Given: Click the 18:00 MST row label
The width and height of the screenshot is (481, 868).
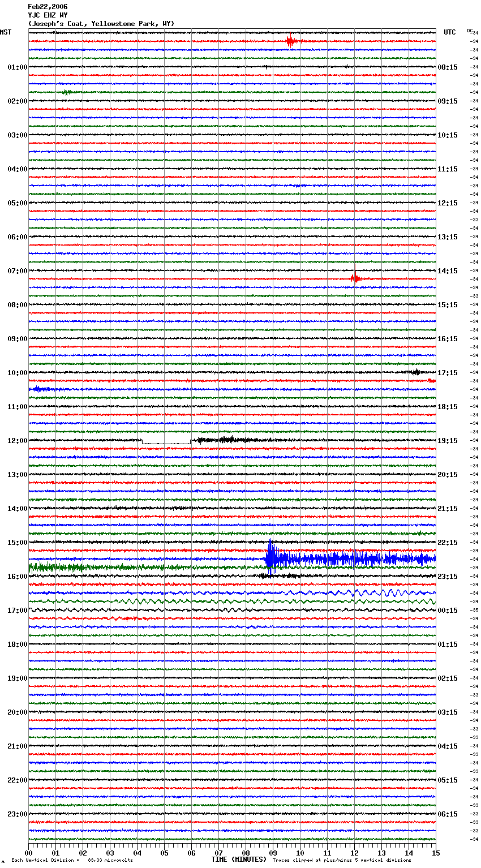Looking at the screenshot, I should point(18,644).
